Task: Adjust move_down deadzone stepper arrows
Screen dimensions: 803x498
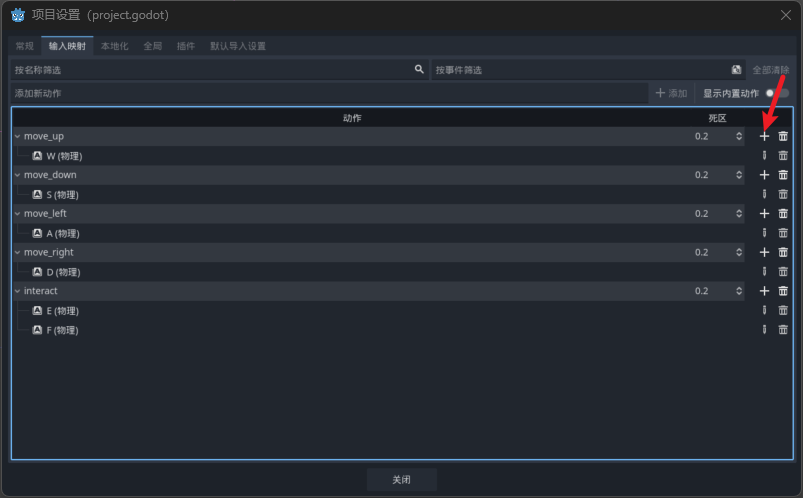Action: 739,175
